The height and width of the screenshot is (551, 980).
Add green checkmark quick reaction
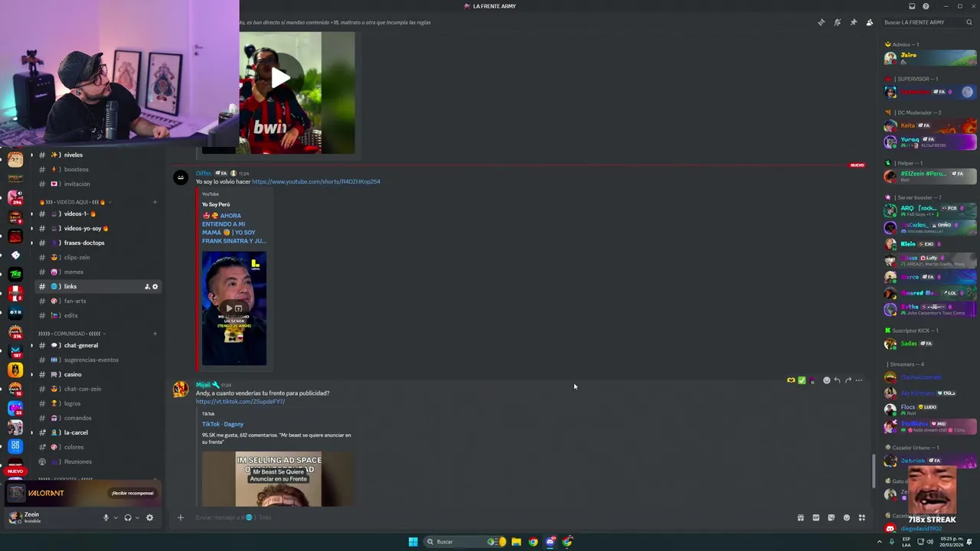coord(802,380)
